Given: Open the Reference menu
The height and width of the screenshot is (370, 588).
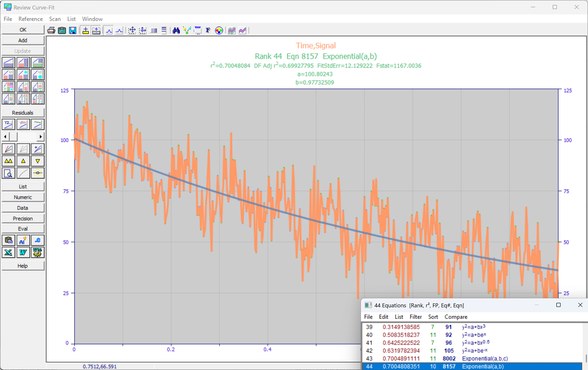Looking at the screenshot, I should point(30,19).
